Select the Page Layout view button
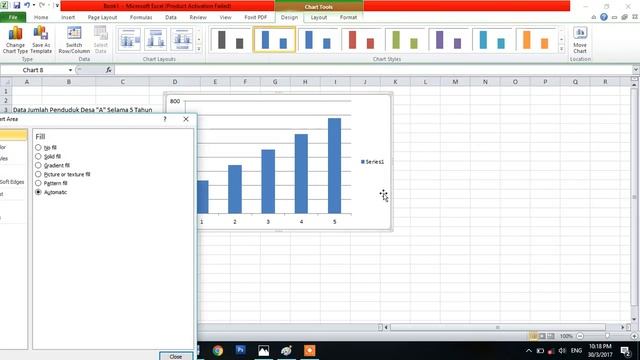The width and height of the screenshot is (640, 360). [542, 336]
